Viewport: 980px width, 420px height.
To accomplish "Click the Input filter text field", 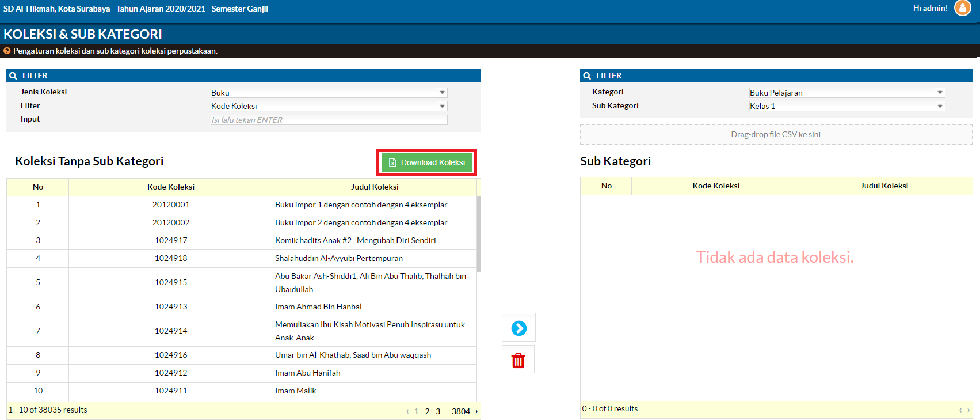I will pyautogui.click(x=329, y=120).
